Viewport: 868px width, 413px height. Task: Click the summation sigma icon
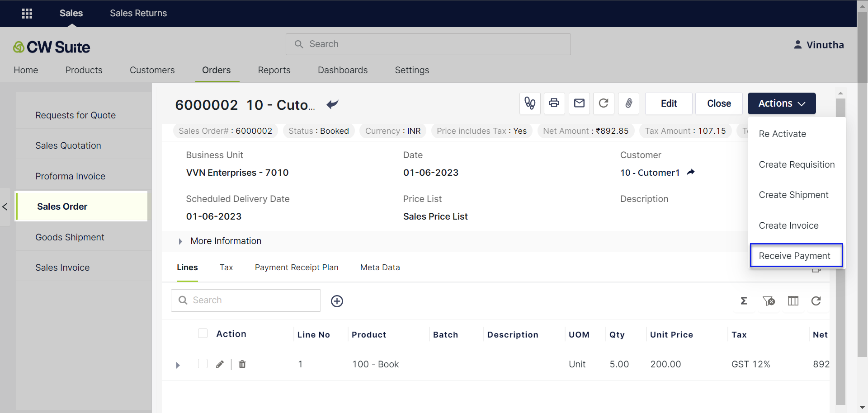(744, 301)
